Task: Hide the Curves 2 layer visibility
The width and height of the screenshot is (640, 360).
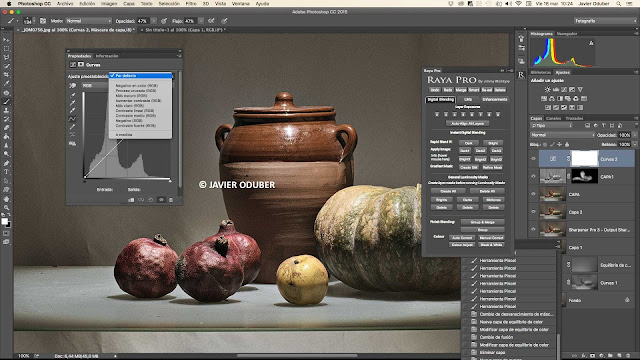Action: point(533,159)
